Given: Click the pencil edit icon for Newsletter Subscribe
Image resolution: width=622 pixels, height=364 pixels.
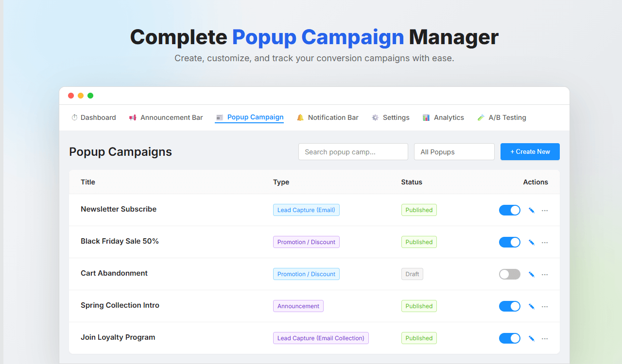Looking at the screenshot, I should [531, 210].
